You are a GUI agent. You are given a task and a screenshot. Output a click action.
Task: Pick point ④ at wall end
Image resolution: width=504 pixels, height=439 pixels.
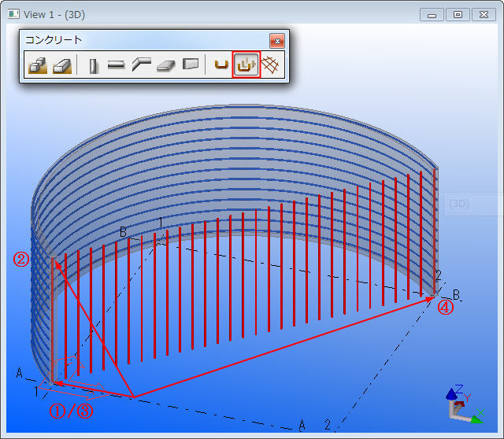click(x=435, y=296)
